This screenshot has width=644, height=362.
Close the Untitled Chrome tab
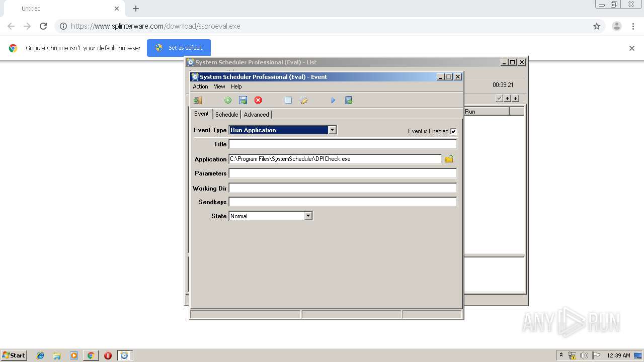(117, 9)
